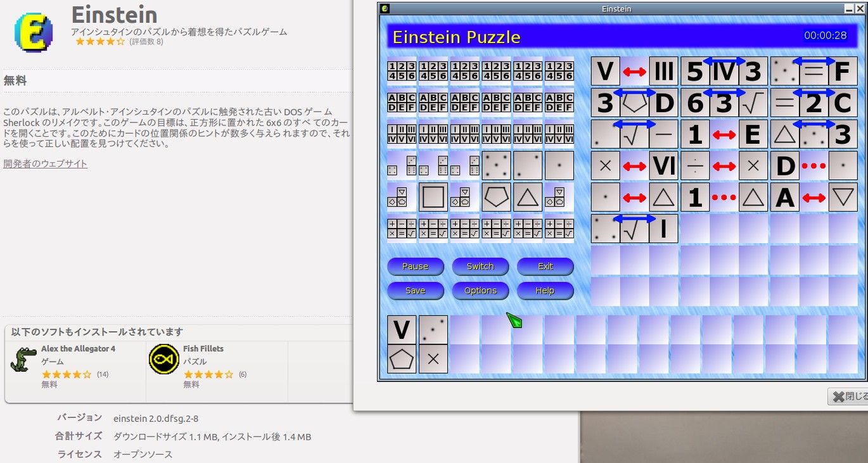Click the pentagon tile beneath V in bottom hint
This screenshot has width=868, height=463.
402,358
